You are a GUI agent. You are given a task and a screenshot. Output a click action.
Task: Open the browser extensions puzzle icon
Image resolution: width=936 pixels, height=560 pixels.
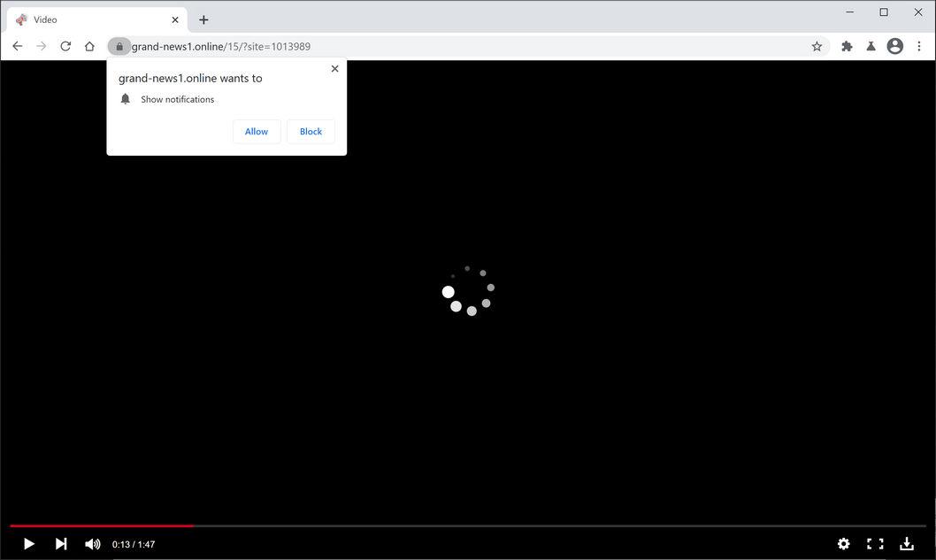tap(847, 46)
